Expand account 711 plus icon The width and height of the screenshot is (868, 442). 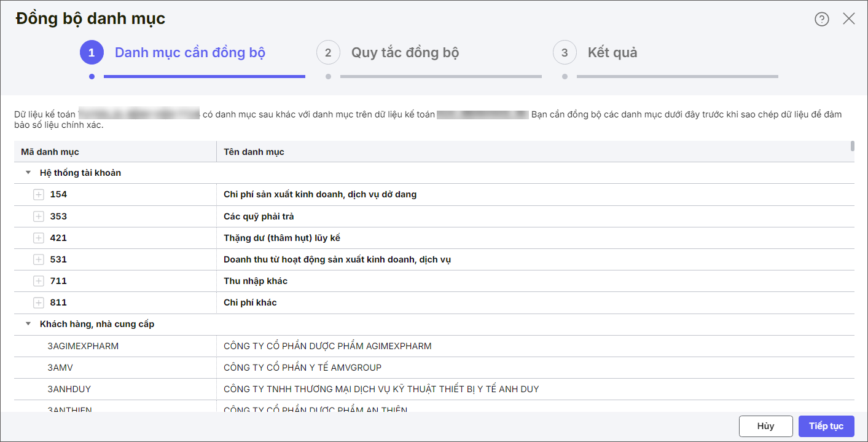click(x=39, y=281)
